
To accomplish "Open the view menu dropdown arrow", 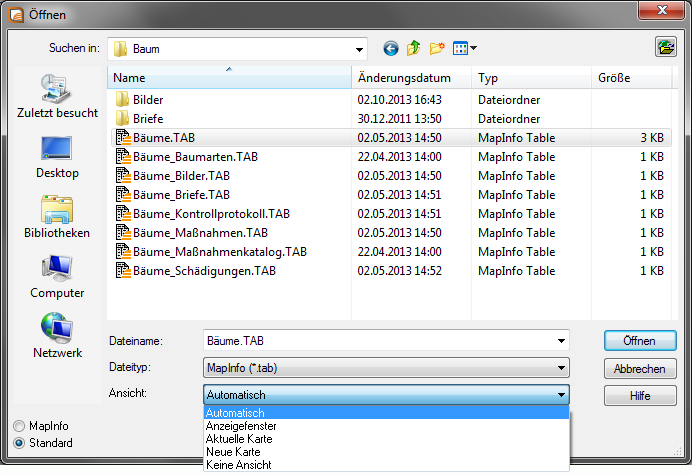I will [x=474, y=48].
